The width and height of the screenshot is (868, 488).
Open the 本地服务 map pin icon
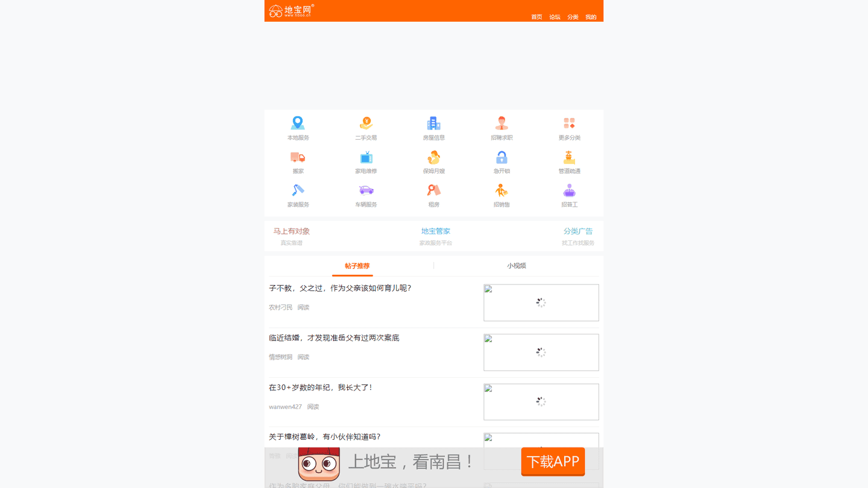[298, 123]
